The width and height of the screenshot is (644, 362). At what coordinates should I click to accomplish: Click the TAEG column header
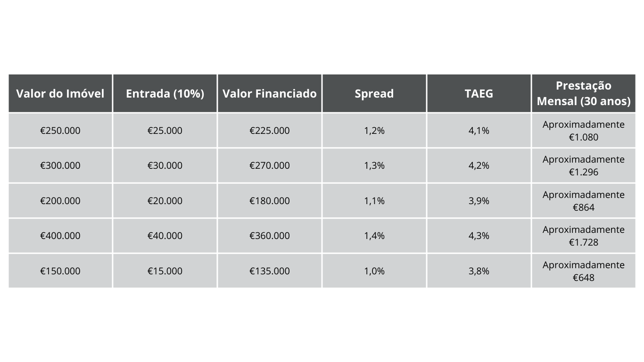[x=479, y=93]
